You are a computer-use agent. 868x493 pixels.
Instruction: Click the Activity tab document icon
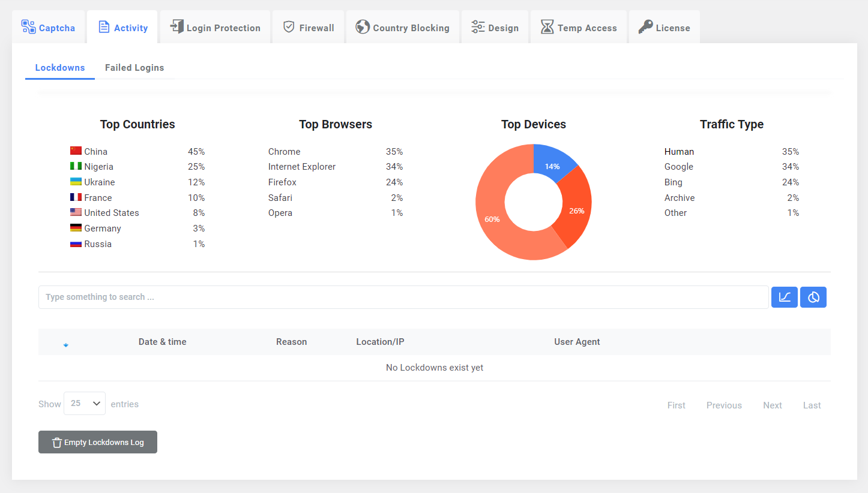pos(104,27)
